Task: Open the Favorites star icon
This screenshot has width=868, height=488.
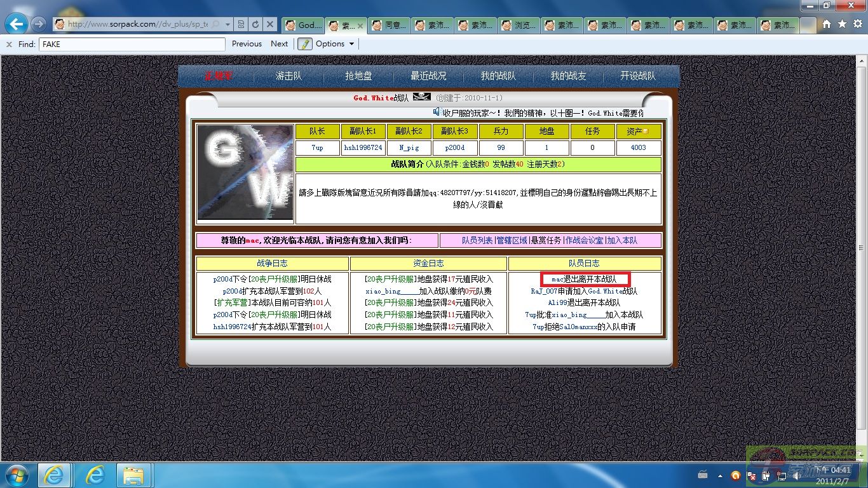Action: point(842,24)
